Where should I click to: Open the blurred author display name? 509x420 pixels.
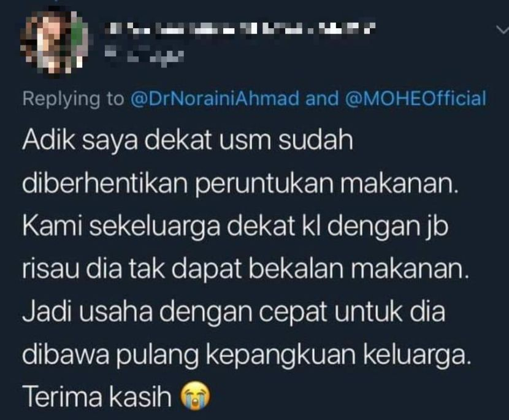(242, 29)
